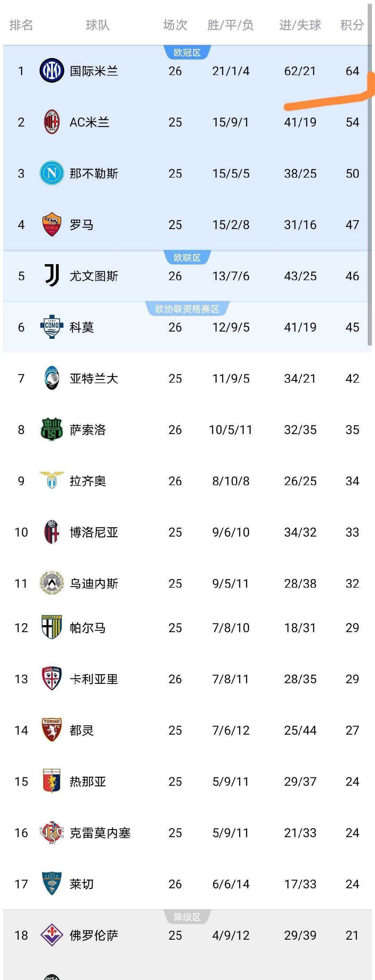375x980 pixels.
Task: Click the 欧协联资格赛区 zone label
Action: [x=187, y=309]
